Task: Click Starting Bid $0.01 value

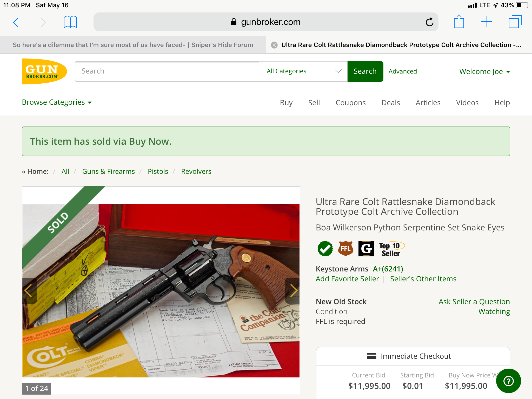Action: (x=413, y=386)
